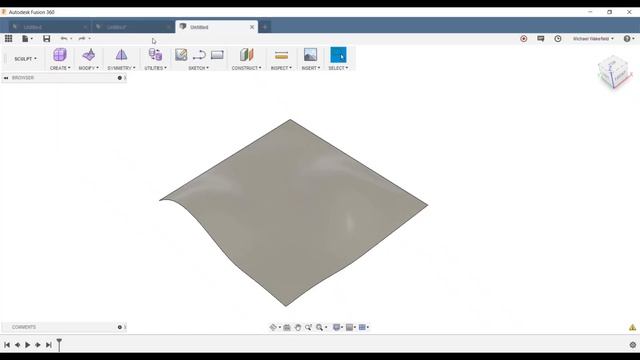
Task: Click the Save disk icon
Action: pos(47,38)
